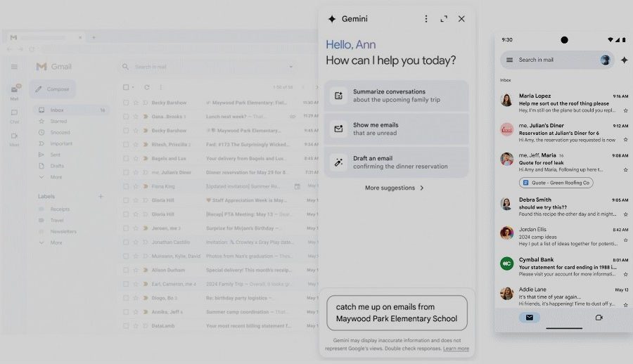Follow the Learn more link
633x364 pixels.
pos(456,349)
